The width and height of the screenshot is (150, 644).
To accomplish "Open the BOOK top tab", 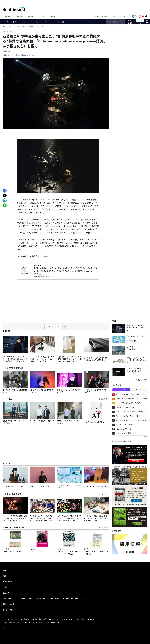I will 53,17.
